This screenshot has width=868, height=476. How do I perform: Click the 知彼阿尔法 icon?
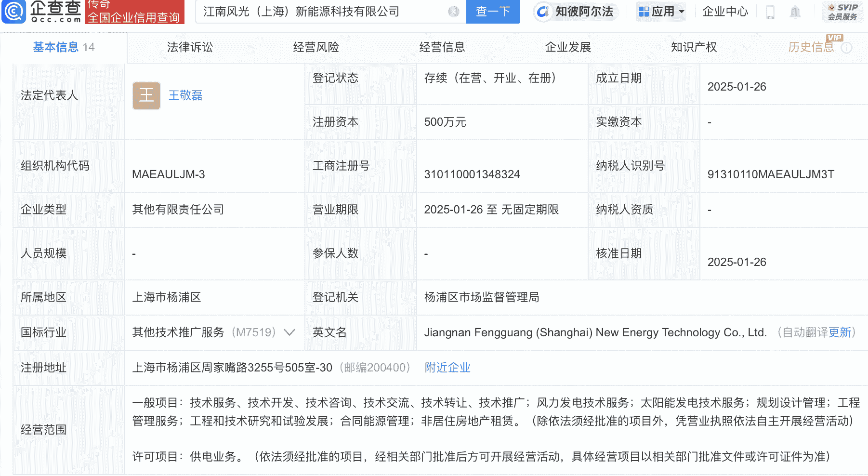point(543,12)
